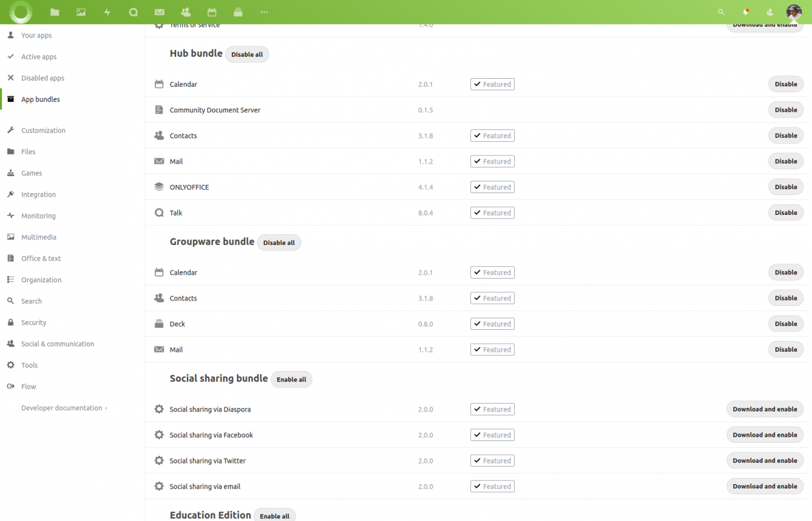Screen dimensions: 812x521
Task: Click the gear icon for Social sharing via Diaspora
Action: click(x=159, y=409)
